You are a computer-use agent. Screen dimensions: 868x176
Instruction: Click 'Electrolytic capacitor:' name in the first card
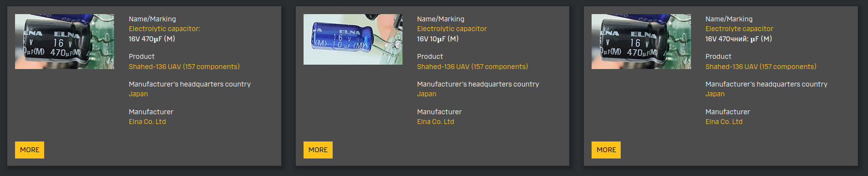[164, 29]
